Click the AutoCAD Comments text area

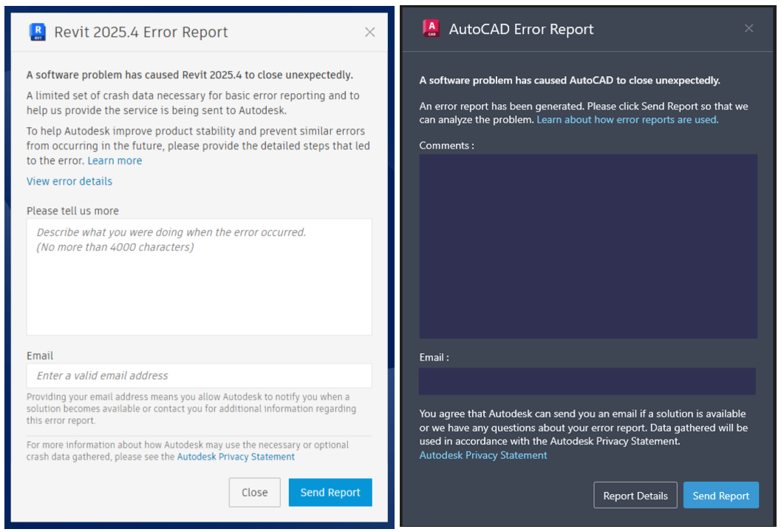coord(588,246)
